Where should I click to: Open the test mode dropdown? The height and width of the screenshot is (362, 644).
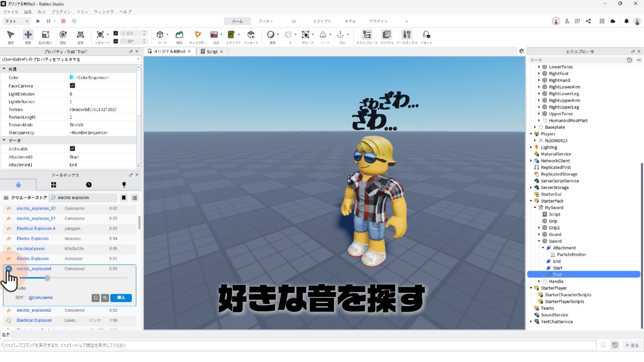(17, 21)
